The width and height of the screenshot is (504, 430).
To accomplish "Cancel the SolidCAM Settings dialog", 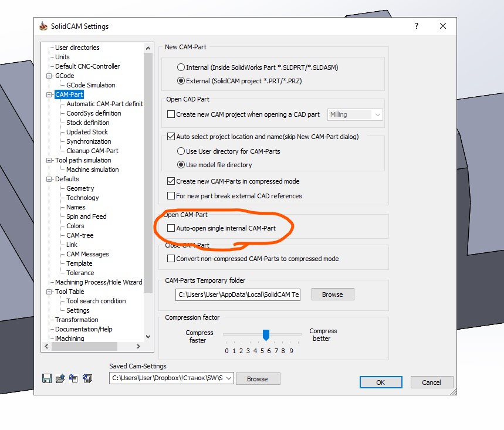I will point(432,382).
